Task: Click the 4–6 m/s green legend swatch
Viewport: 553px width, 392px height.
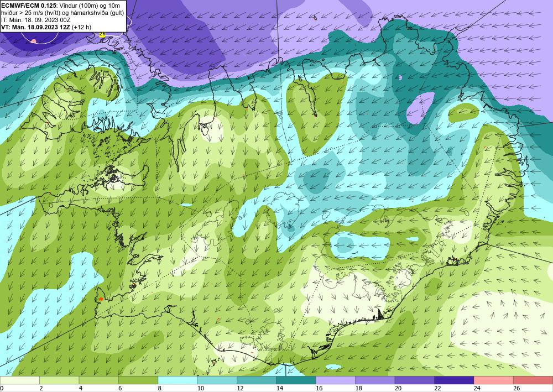Action: [99, 380]
